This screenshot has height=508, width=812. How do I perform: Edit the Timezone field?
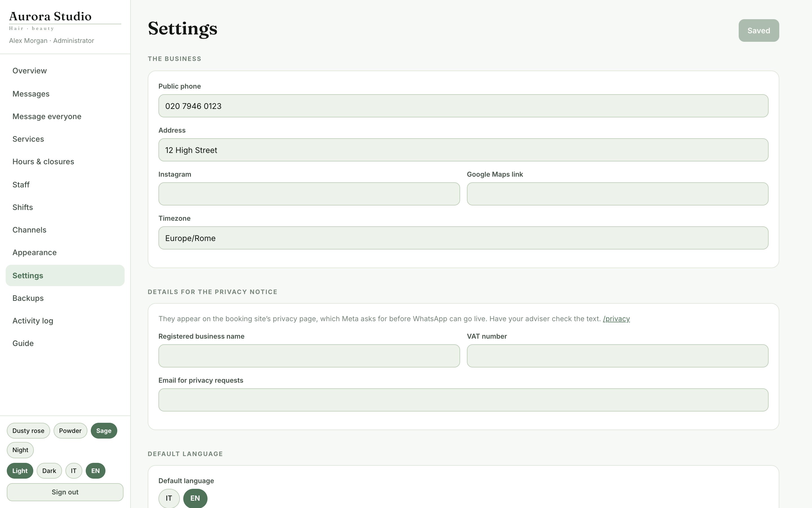coord(463,238)
